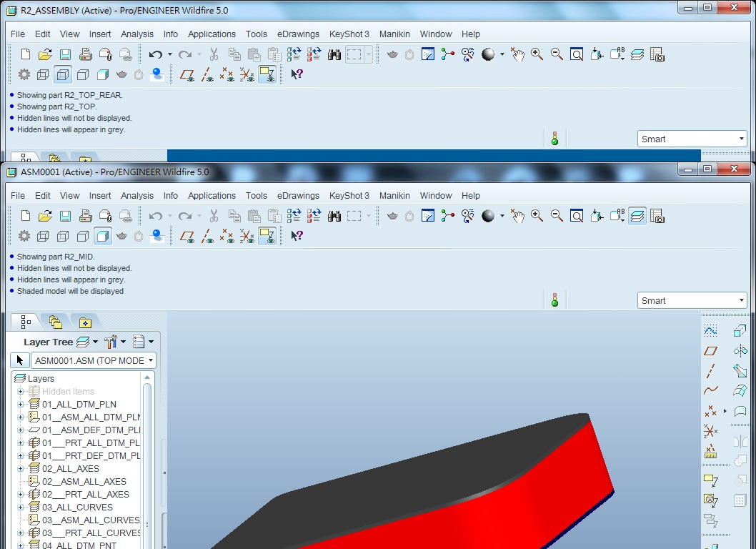This screenshot has width=756, height=549.
Task: Click layer tree select arrow button
Action: tap(20, 360)
